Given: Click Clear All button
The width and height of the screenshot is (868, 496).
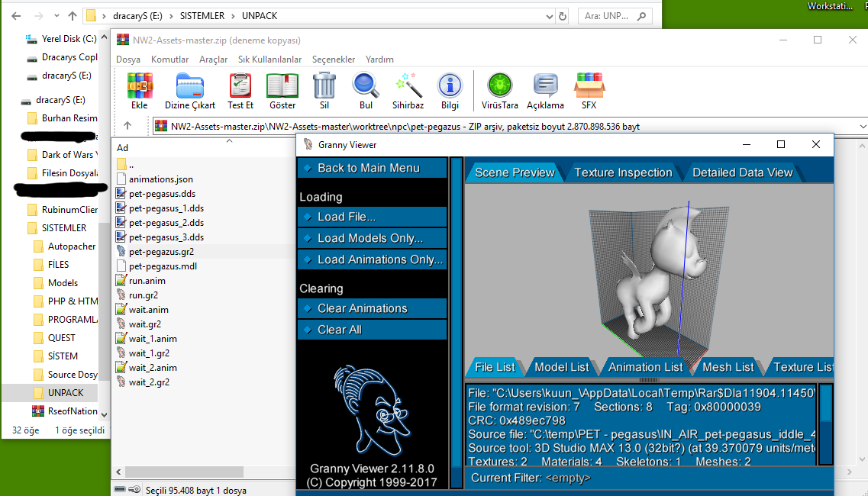Looking at the screenshot, I should pyautogui.click(x=372, y=330).
